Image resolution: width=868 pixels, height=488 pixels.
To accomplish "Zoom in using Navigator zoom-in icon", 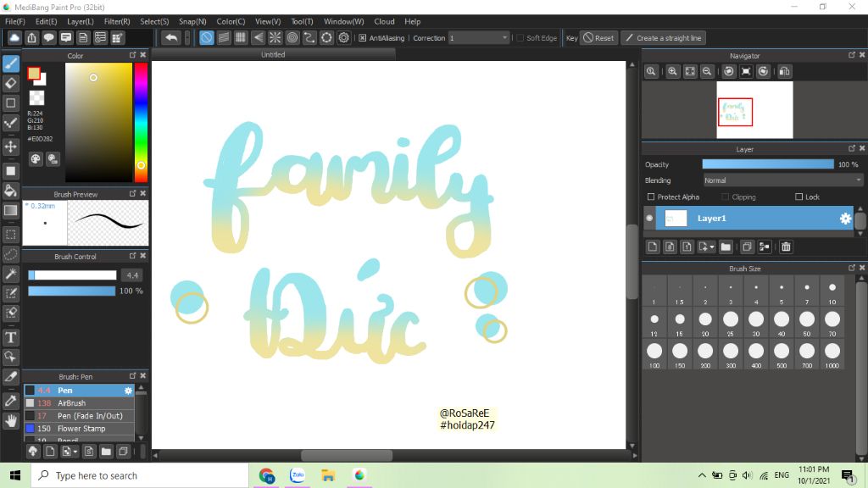I will point(672,71).
